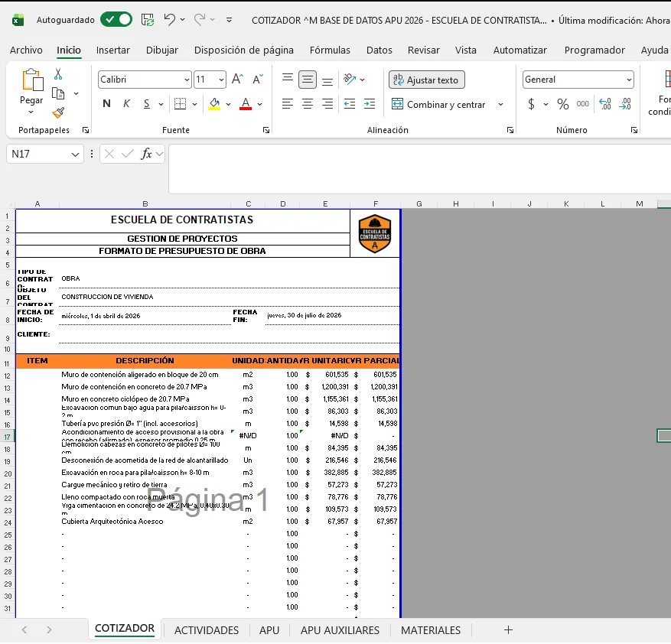Click the Borders icon
The image size is (671, 644).
point(180,103)
